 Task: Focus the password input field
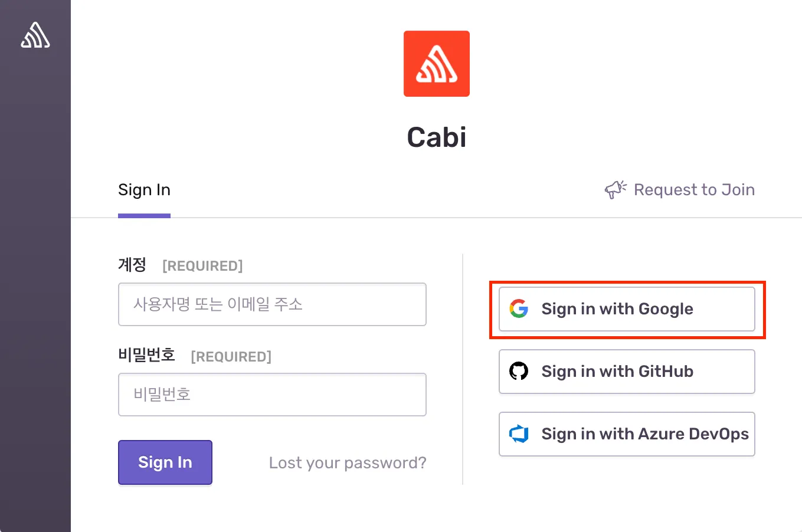point(272,395)
